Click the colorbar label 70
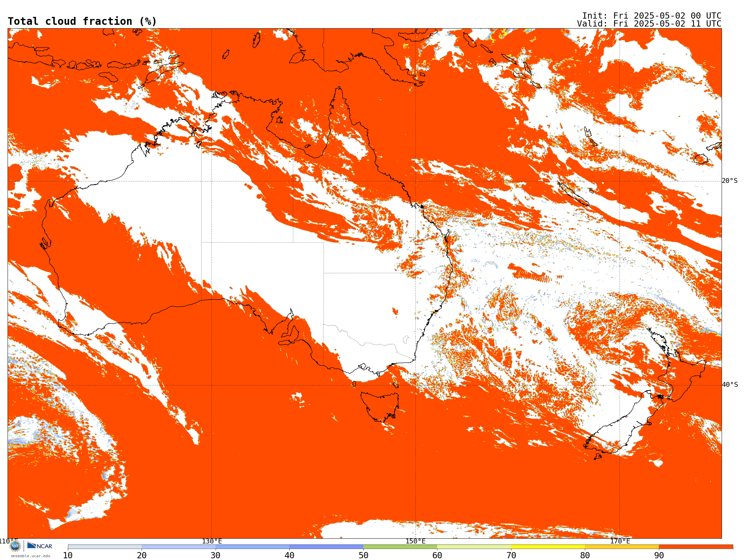The height and width of the screenshot is (560, 744). [x=511, y=556]
